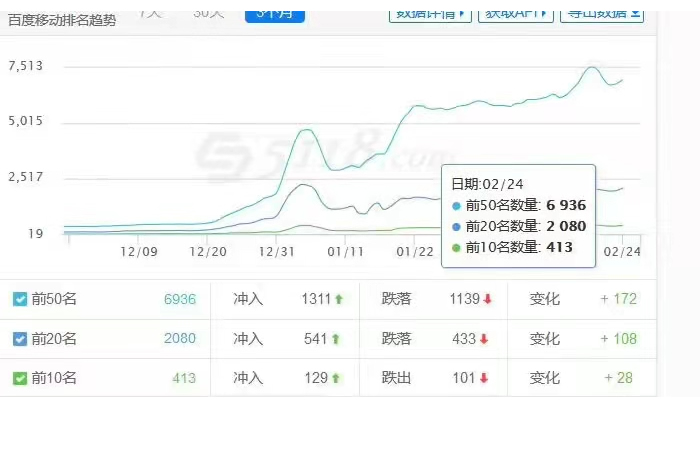The height and width of the screenshot is (455, 700).
Task: Click the tooltip 日期:02/24 text
Action: pyautogui.click(x=487, y=184)
